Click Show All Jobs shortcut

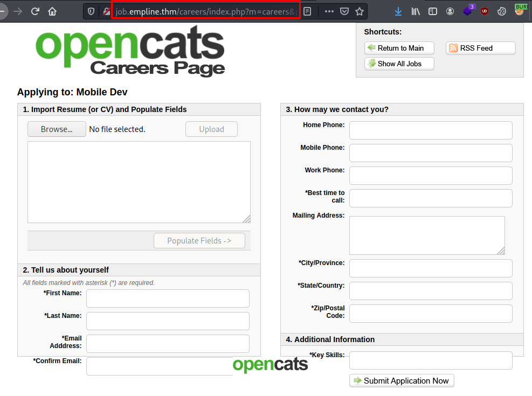click(x=399, y=64)
